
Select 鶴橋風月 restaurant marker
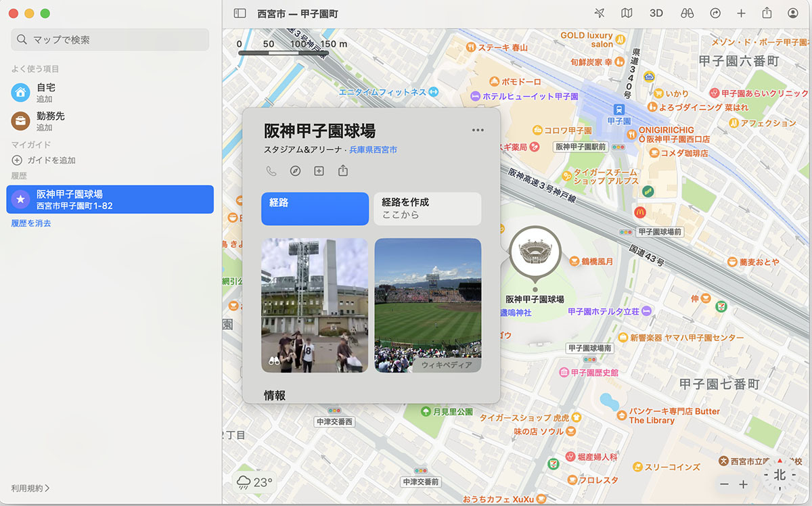tap(575, 261)
